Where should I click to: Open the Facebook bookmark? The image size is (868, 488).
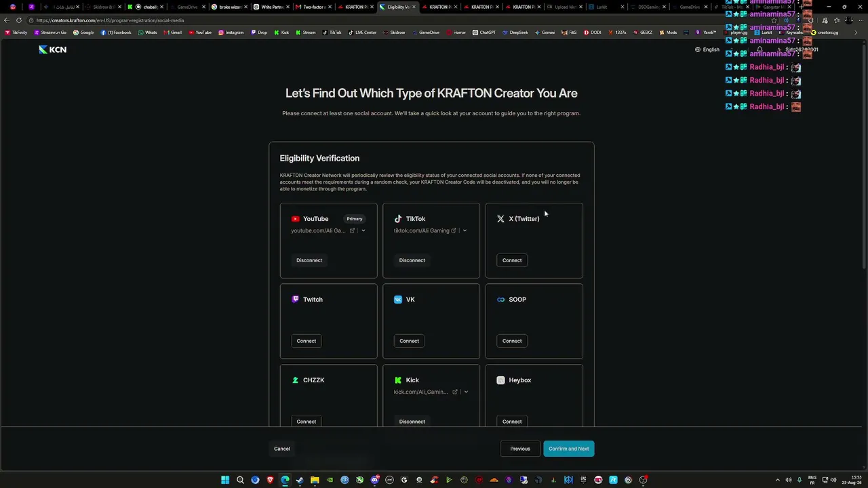116,33
